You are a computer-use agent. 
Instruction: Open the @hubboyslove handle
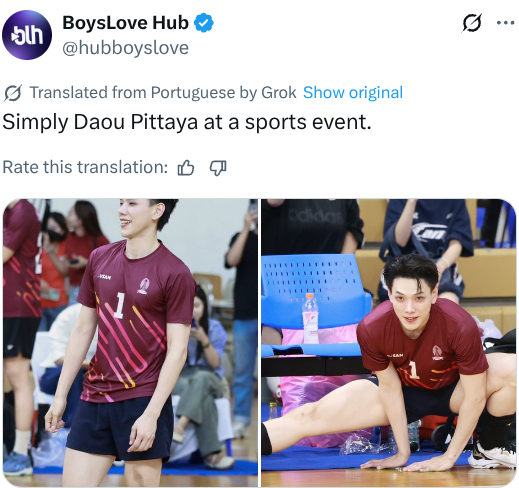click(x=125, y=48)
